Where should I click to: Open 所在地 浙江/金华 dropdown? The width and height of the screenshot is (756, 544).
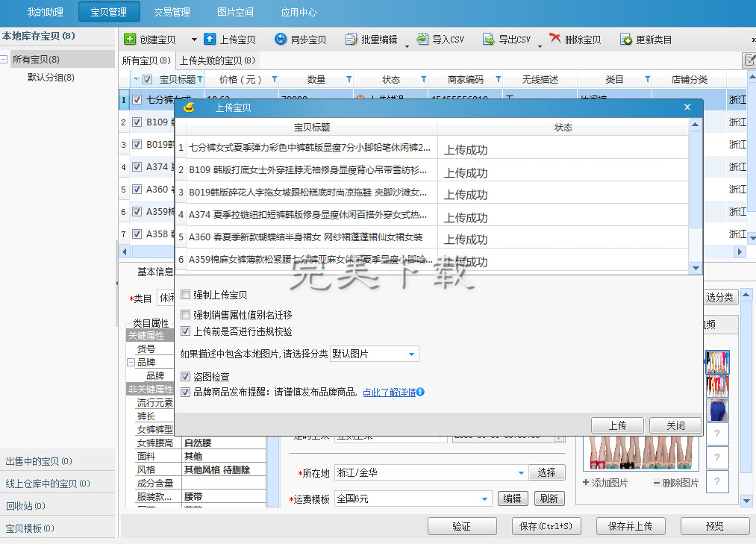coord(521,472)
